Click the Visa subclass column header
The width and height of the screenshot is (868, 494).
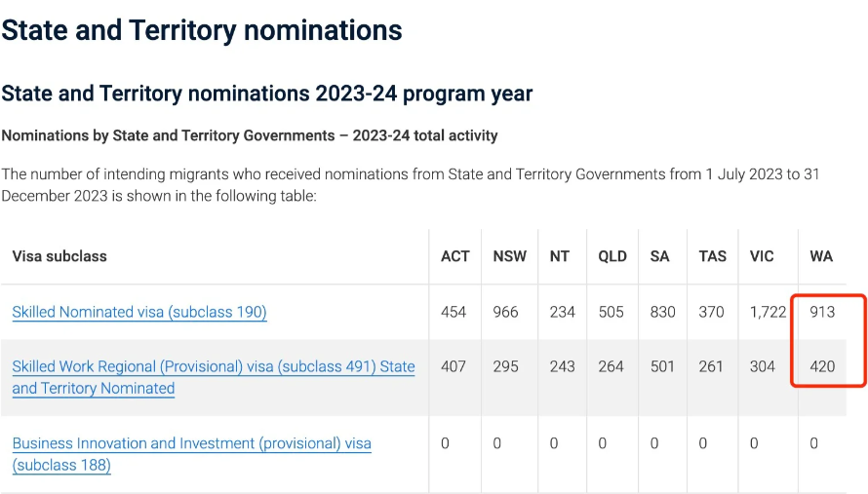59,256
